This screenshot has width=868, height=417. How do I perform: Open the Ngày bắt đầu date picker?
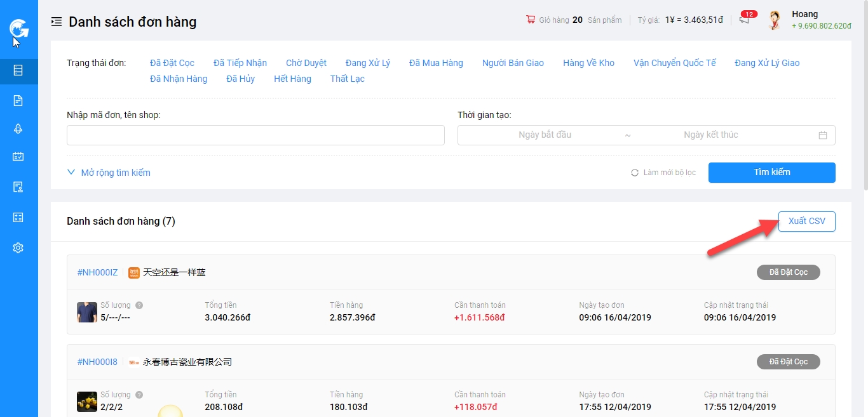pos(545,135)
